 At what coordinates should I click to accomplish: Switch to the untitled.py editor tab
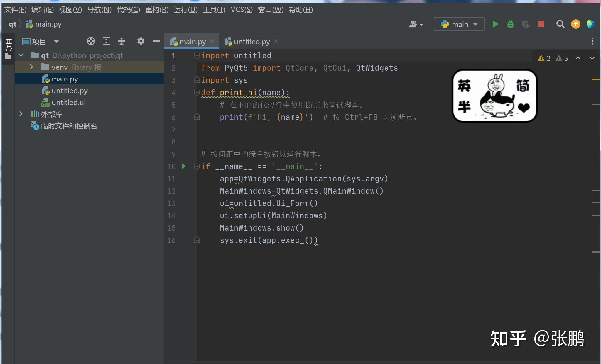pos(251,42)
